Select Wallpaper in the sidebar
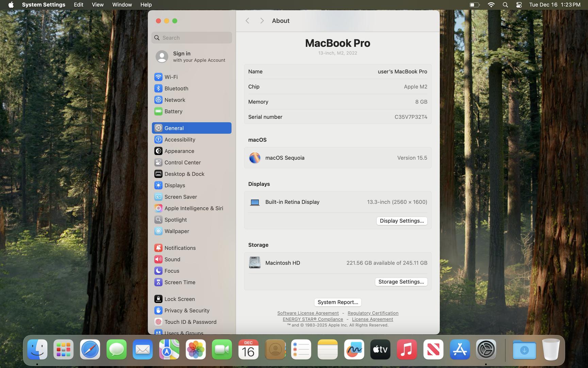The width and height of the screenshot is (588, 368). click(176, 231)
